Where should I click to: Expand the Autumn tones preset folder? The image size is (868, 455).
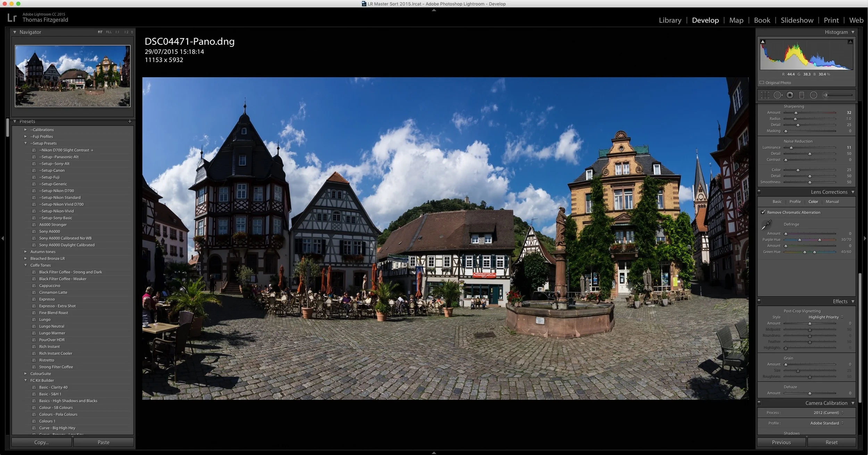tap(26, 251)
